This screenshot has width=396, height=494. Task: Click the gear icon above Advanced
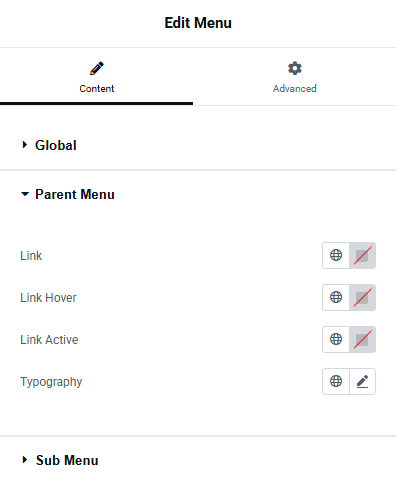point(295,68)
